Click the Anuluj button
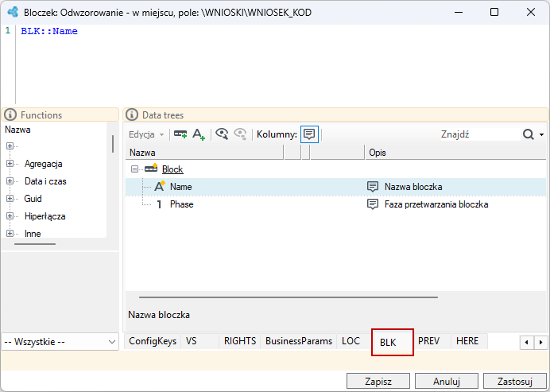The width and height of the screenshot is (550, 392). [447, 381]
